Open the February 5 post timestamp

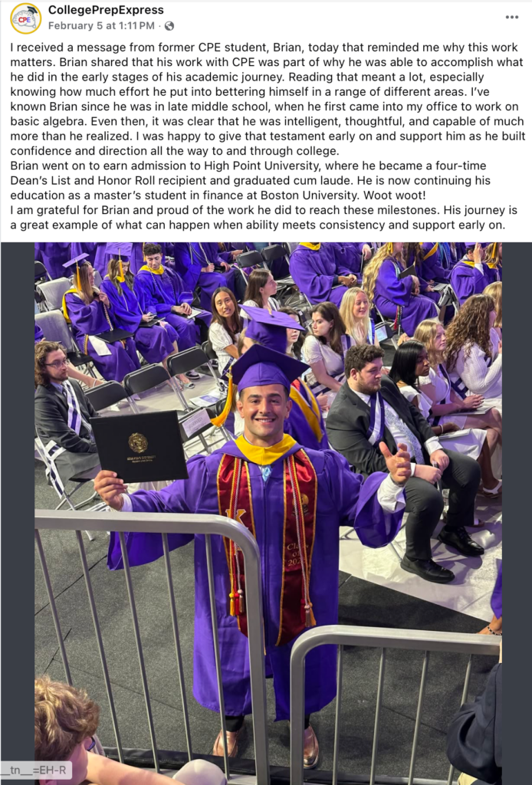(103, 26)
